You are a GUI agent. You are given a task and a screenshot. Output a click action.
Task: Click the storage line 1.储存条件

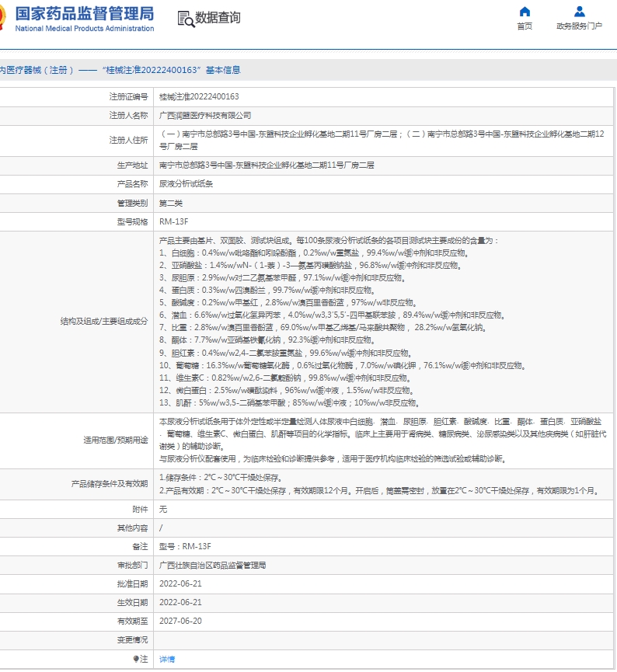point(221,478)
